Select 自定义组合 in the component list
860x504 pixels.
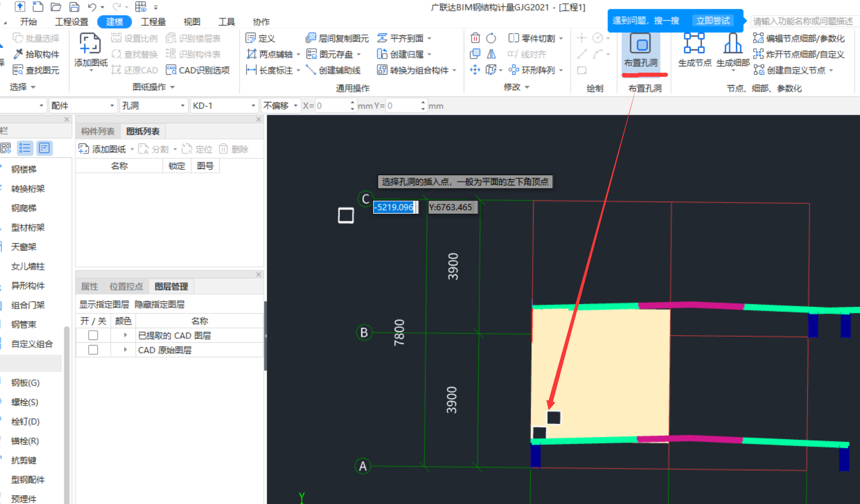point(32,344)
